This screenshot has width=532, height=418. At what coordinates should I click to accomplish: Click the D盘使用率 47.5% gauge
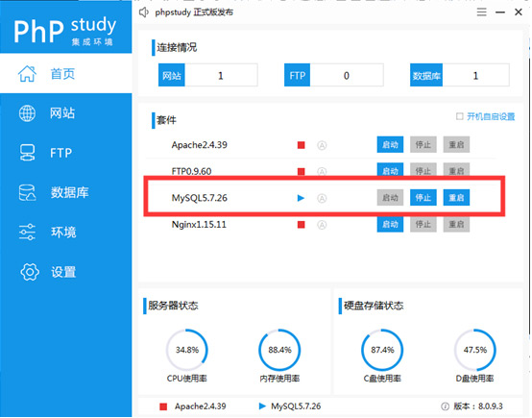tap(475, 350)
